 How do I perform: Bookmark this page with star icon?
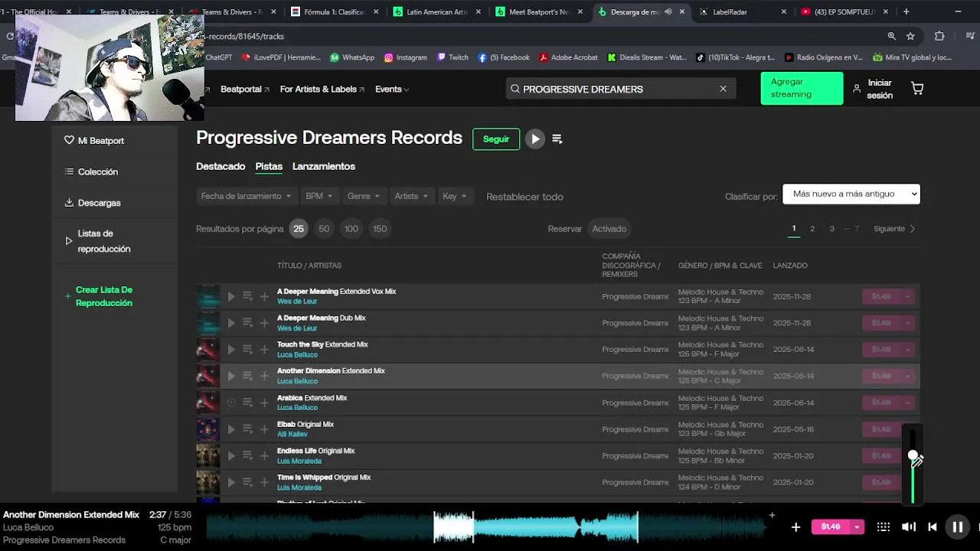tap(910, 36)
